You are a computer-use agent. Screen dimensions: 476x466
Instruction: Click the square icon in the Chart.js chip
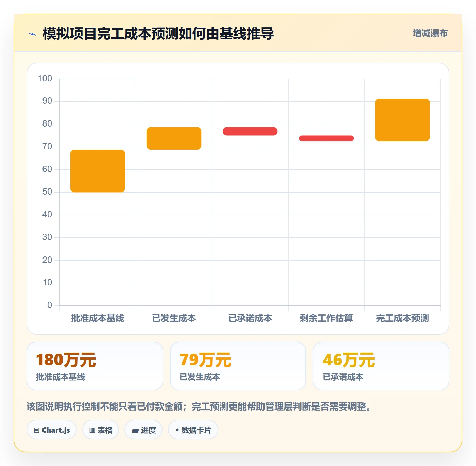(37, 430)
